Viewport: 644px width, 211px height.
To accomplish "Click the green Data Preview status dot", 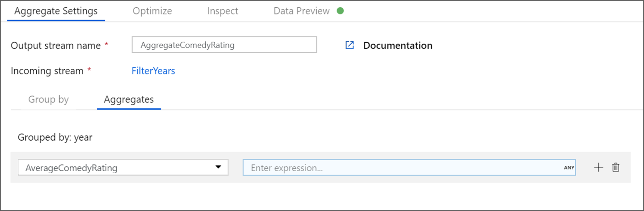I will coord(340,11).
